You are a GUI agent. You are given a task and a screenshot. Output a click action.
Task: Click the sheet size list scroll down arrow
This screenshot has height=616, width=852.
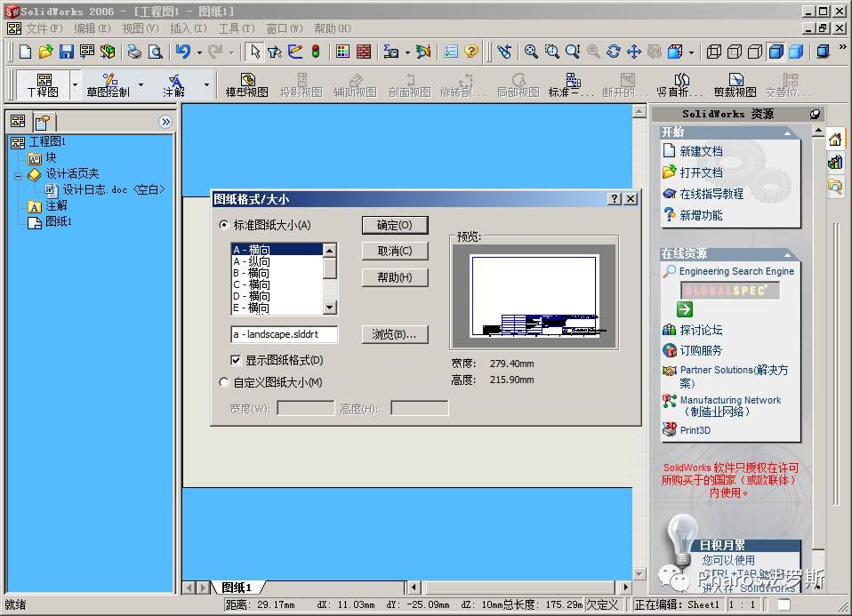tap(329, 308)
